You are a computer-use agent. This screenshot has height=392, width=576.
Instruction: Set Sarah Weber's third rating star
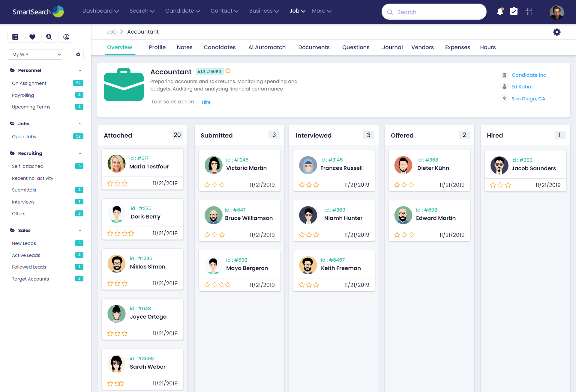click(x=121, y=383)
